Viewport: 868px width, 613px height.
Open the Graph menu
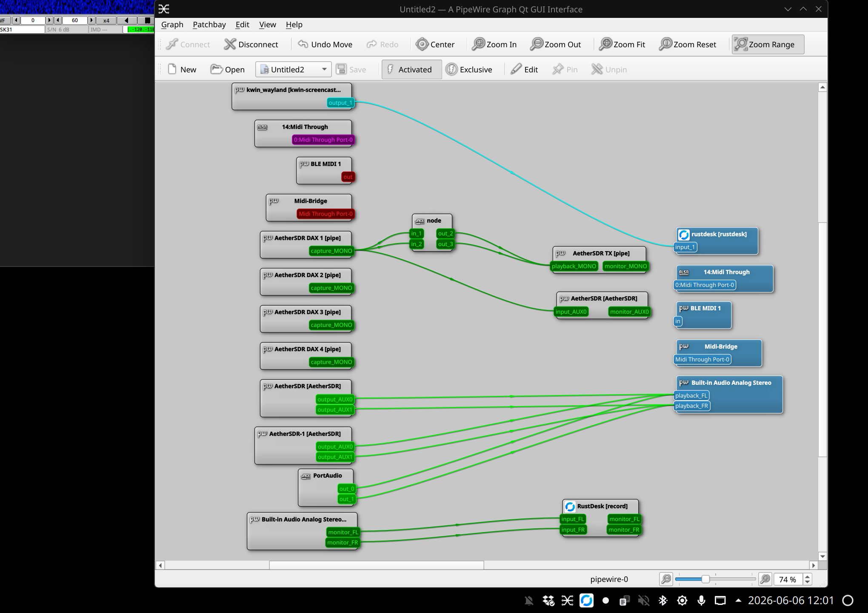[x=172, y=25]
